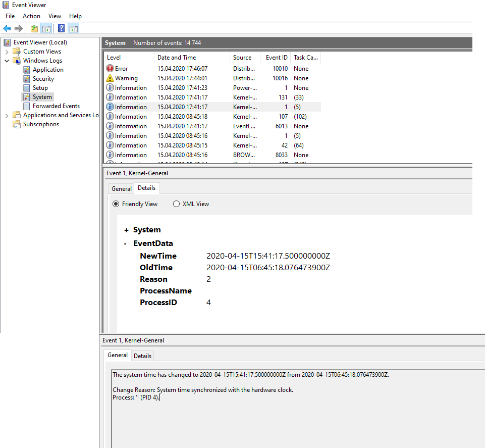Image resolution: width=485 pixels, height=448 pixels.
Task: Select the Warning event icon at 17:44:01
Action: [x=111, y=78]
